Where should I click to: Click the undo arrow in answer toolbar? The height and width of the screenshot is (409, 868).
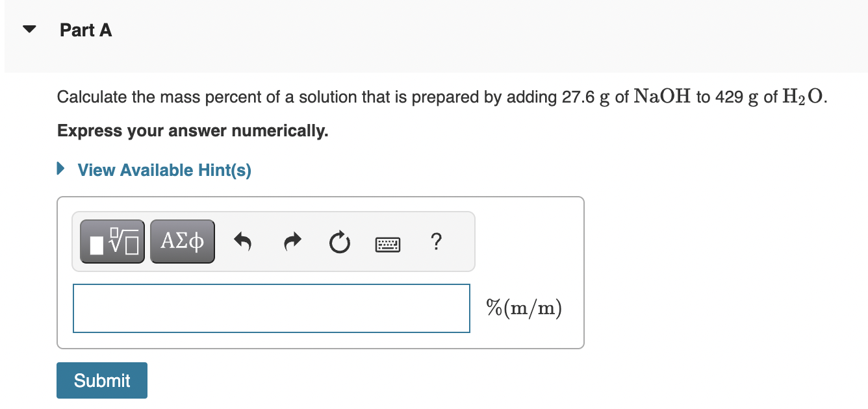[244, 241]
